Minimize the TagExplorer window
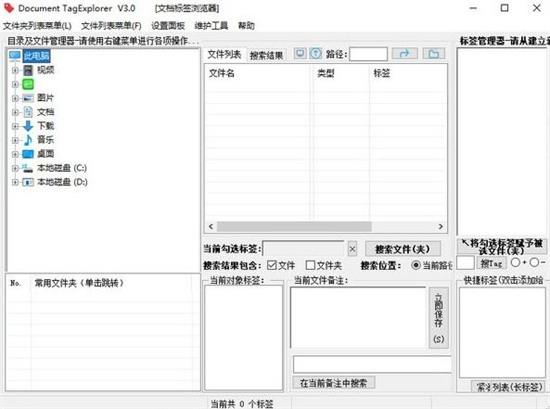Screen dimensions: 550x409 pyautogui.click(x=473, y=8)
